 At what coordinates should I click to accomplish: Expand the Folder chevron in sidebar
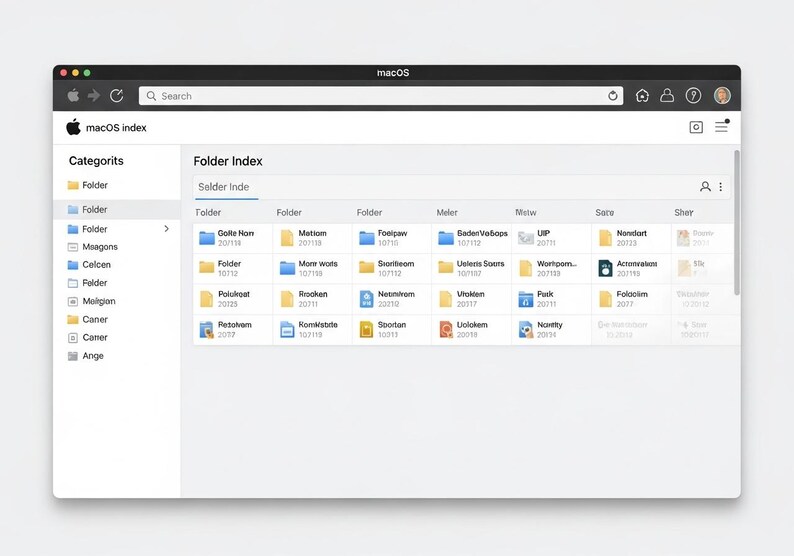coord(166,229)
